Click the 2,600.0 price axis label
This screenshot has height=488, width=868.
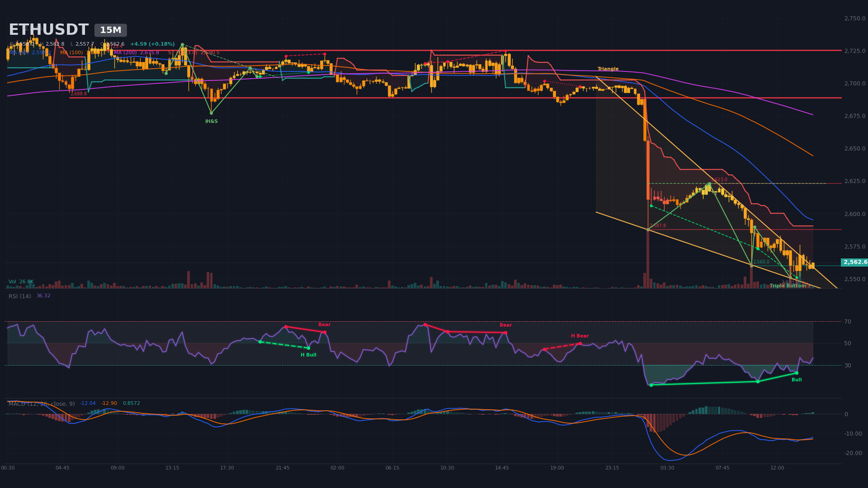pos(855,214)
